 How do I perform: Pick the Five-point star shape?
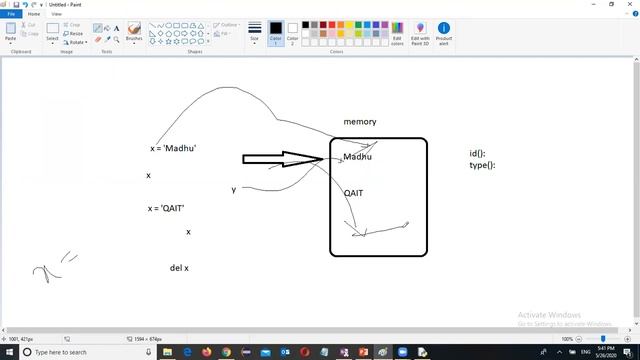click(x=168, y=41)
